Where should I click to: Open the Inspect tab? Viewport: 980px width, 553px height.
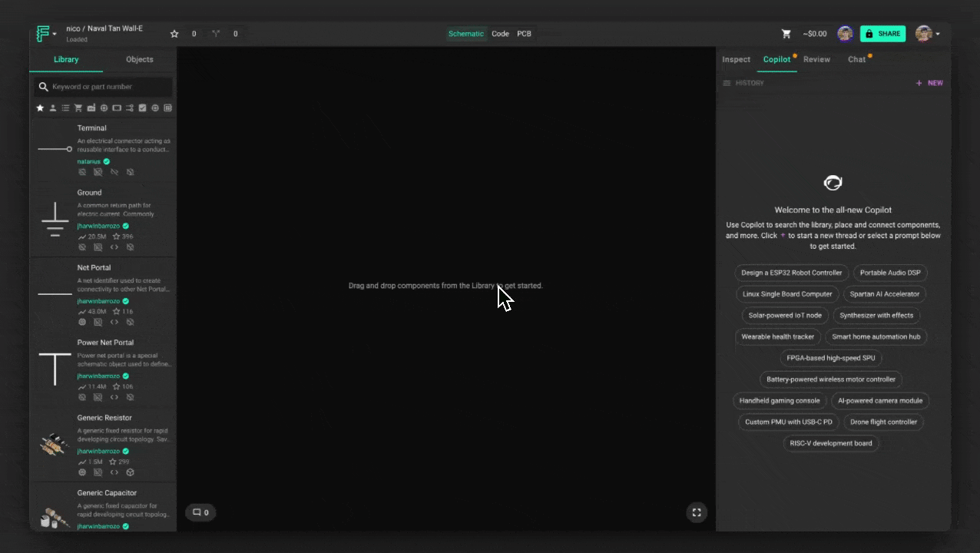(x=736, y=59)
